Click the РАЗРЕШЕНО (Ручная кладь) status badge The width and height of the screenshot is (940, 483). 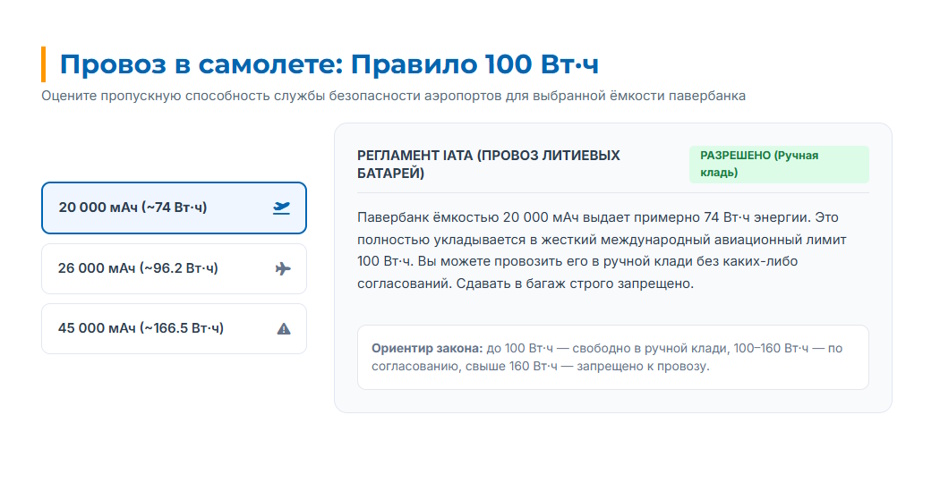(x=779, y=164)
